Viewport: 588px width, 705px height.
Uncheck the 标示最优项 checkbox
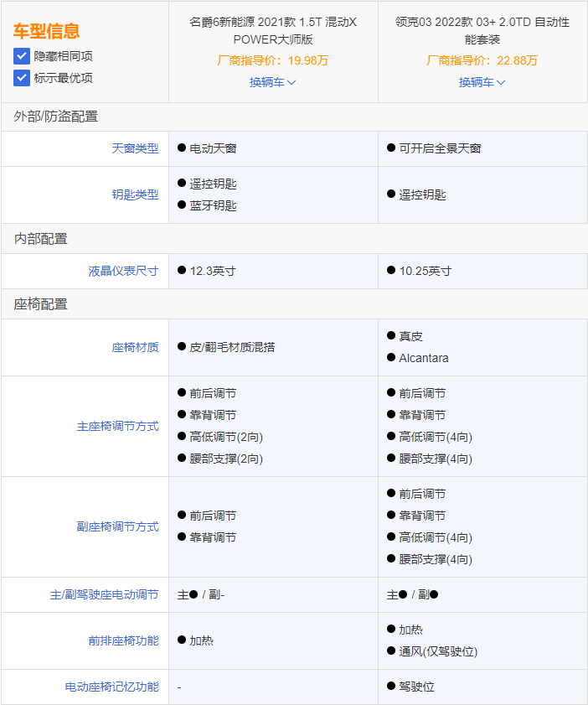[x=22, y=78]
